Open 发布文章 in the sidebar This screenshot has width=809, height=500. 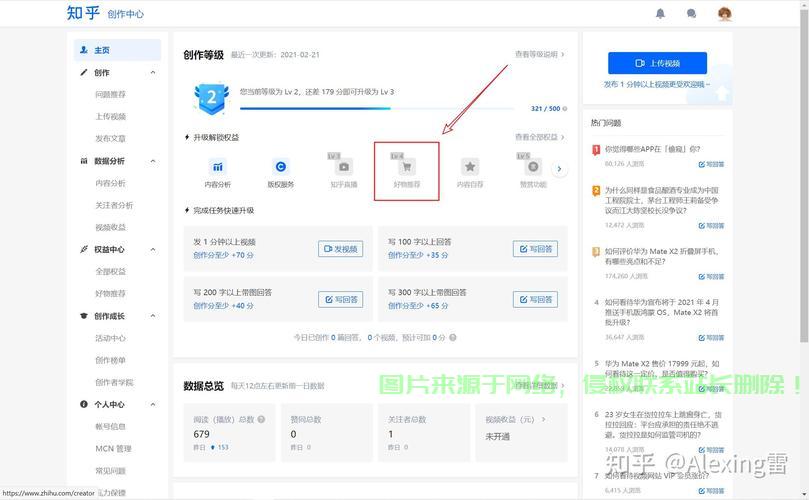coord(110,139)
